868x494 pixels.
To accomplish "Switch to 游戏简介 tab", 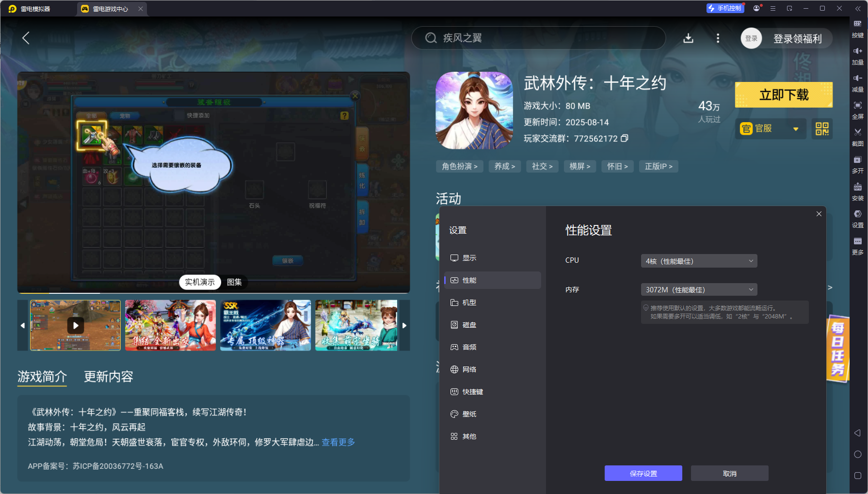I will click(x=42, y=377).
